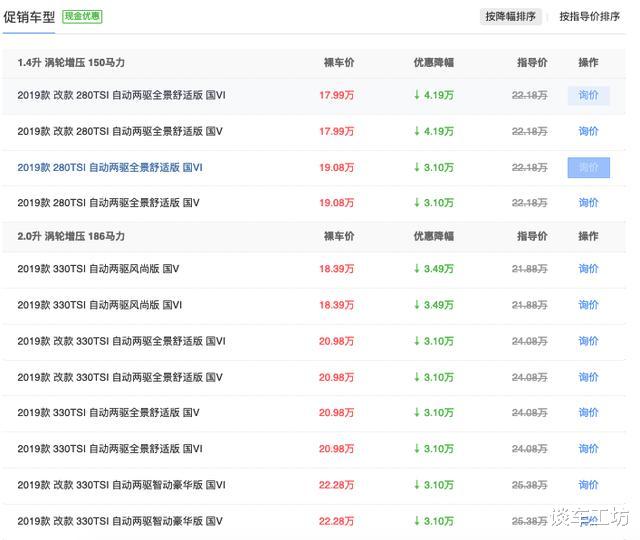This screenshot has height=540, width=640.
Task: Click price 20.98万 for 改款 330TSI 全景舒适版 国VI
Action: click(336, 341)
